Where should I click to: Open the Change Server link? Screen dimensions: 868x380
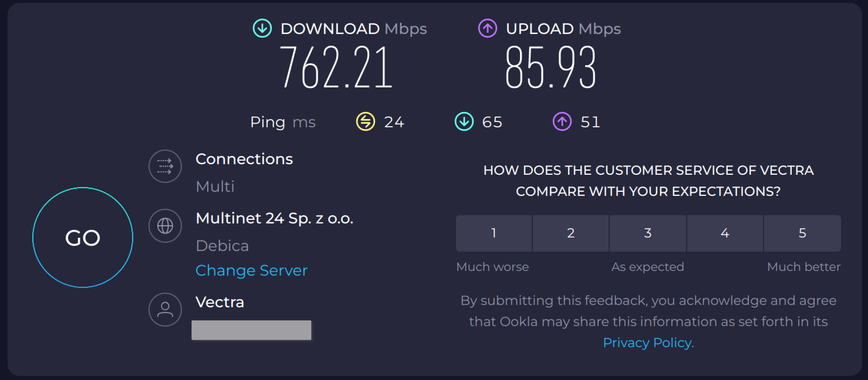pyautogui.click(x=251, y=271)
